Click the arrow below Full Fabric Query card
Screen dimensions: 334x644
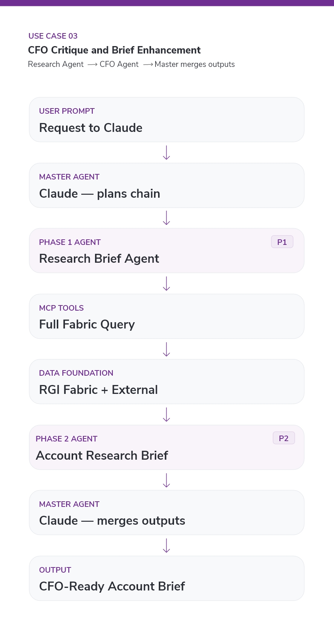(x=167, y=349)
